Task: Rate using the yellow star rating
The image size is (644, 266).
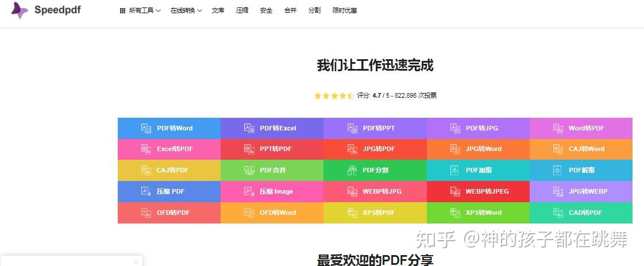Action: pyautogui.click(x=334, y=95)
